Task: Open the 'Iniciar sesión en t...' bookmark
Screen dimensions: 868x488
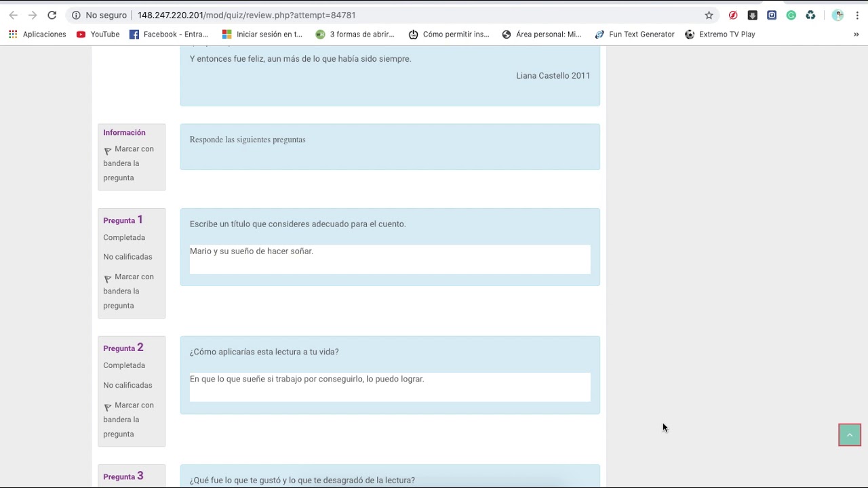Action: pos(262,34)
